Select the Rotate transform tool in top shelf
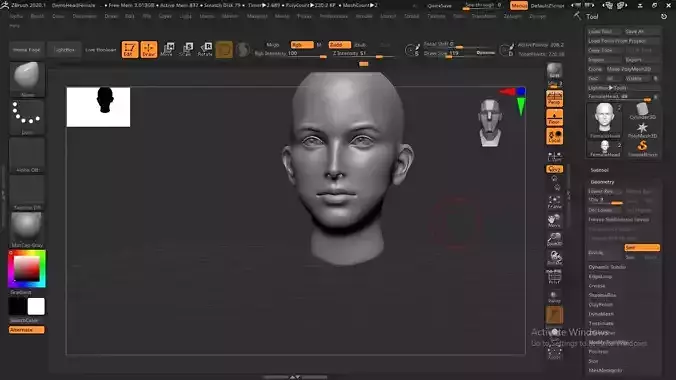The height and width of the screenshot is (380, 676). pos(205,50)
